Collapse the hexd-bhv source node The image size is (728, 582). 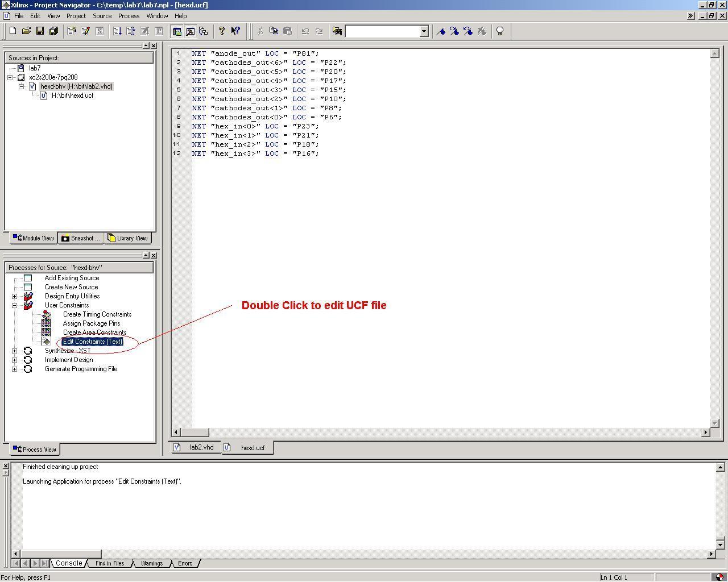pos(22,86)
